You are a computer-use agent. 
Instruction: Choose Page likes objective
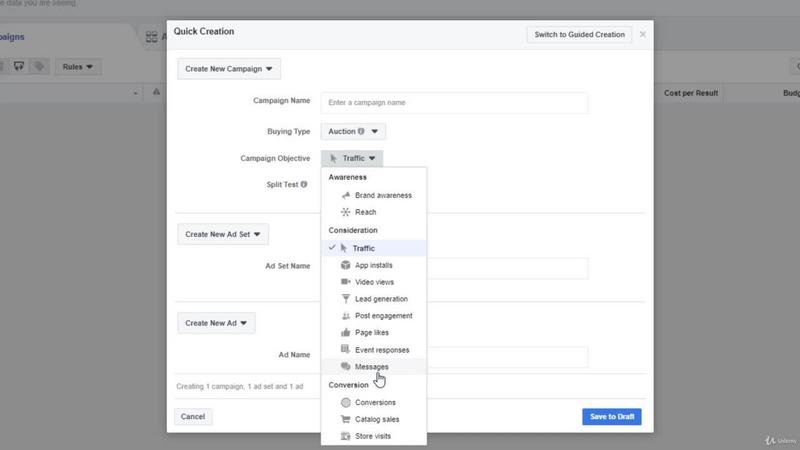[x=374, y=332]
